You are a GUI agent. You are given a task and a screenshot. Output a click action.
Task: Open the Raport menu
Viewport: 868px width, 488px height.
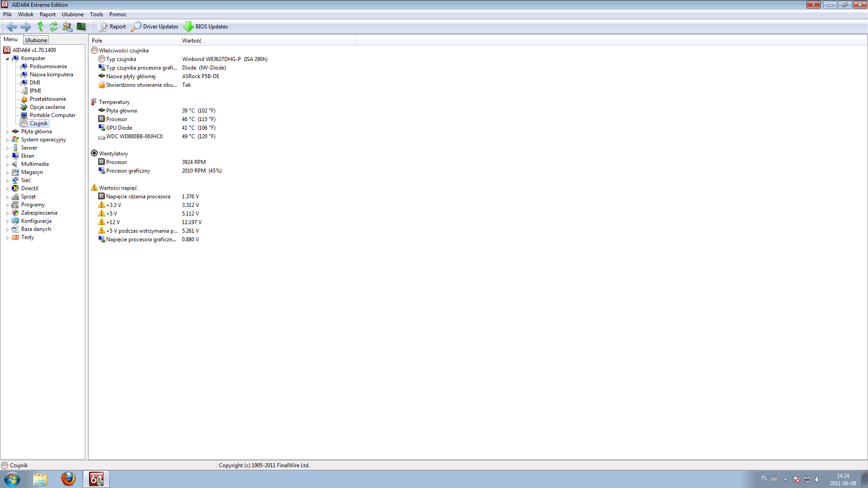pos(47,14)
